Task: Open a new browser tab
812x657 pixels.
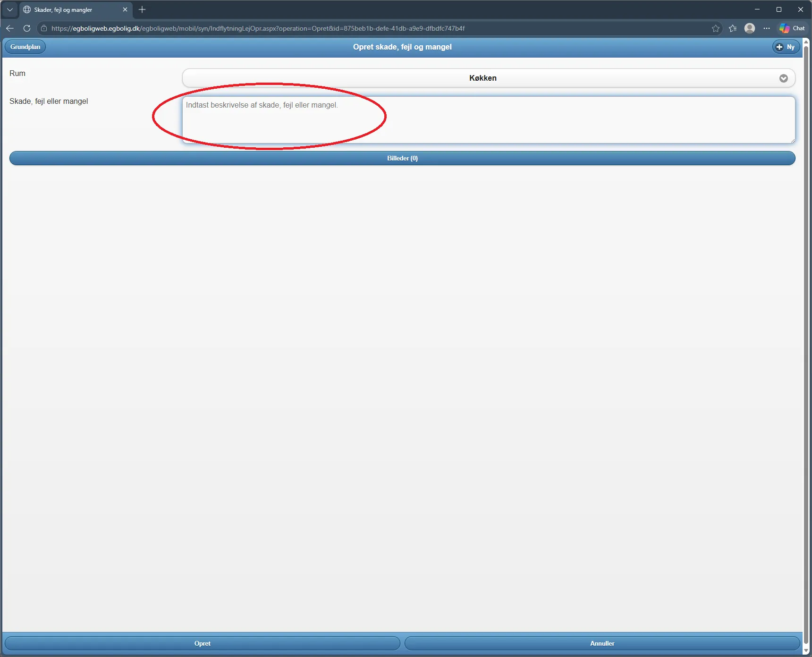Action: tap(142, 9)
